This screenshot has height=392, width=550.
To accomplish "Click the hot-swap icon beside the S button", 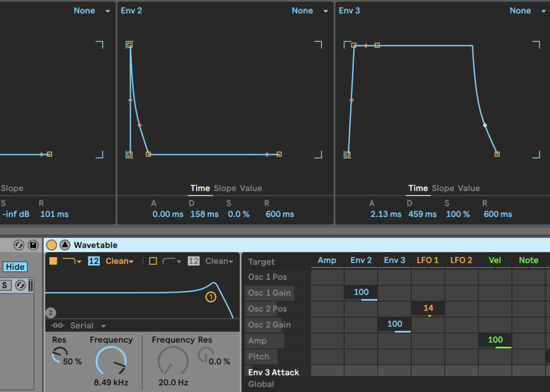I will click(20, 285).
